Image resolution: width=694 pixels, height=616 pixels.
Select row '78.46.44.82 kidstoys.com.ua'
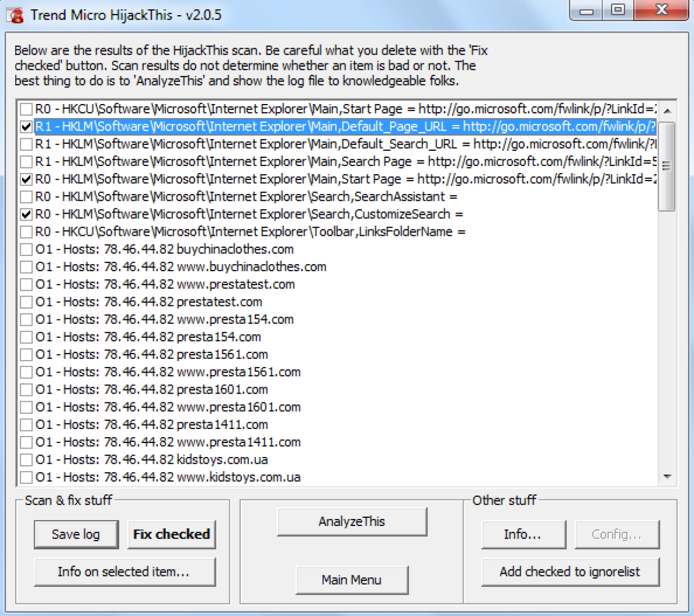(x=152, y=459)
